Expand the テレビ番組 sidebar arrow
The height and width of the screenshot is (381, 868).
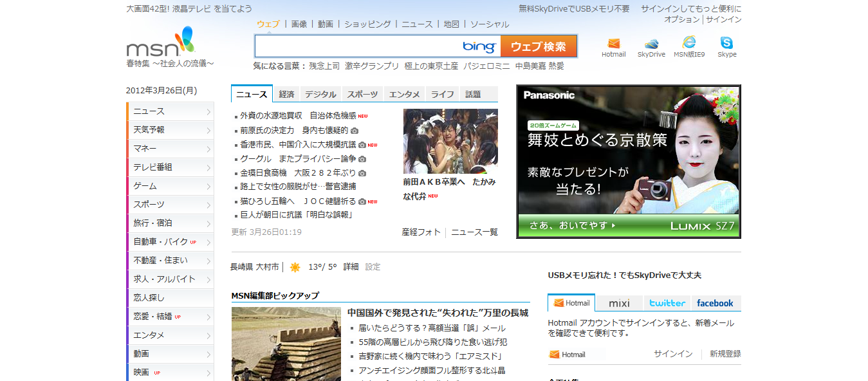[x=208, y=168]
